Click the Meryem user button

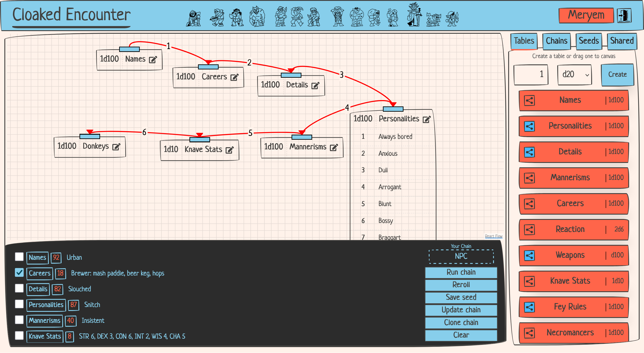click(586, 15)
